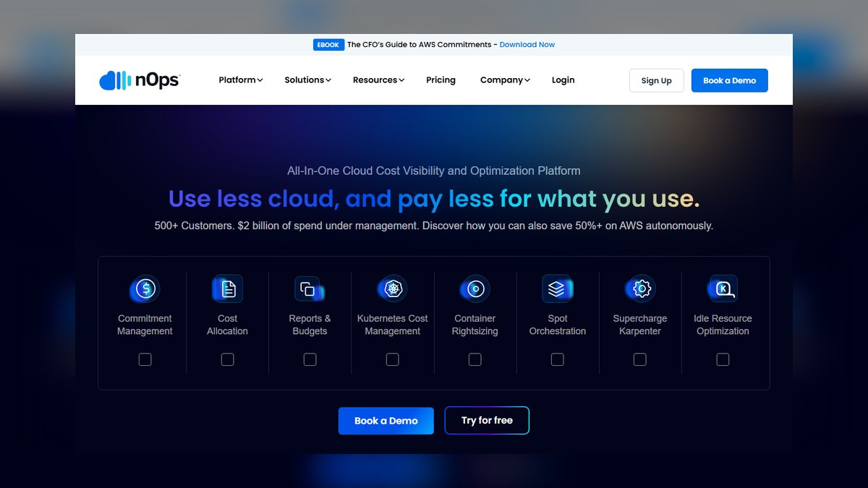Click the Commitment Management dollar icon
Image resolution: width=868 pixels, height=488 pixels.
click(x=145, y=289)
